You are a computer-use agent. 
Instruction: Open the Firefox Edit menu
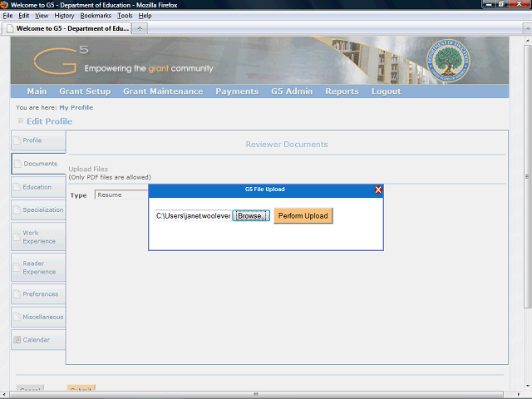(x=24, y=16)
